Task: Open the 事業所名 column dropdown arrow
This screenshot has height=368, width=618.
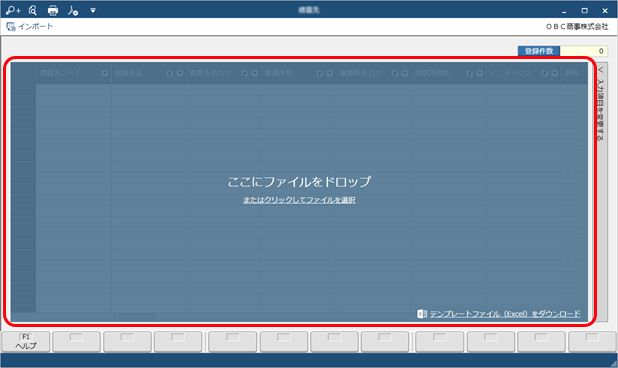Action: 329,73
